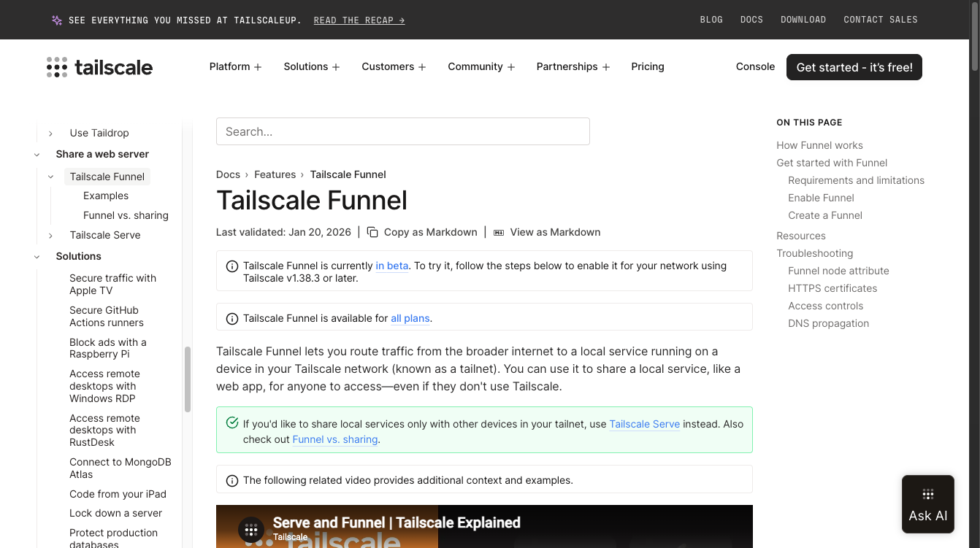The width and height of the screenshot is (980, 548).
Task: Open the Ask AI chat widget
Action: click(928, 504)
